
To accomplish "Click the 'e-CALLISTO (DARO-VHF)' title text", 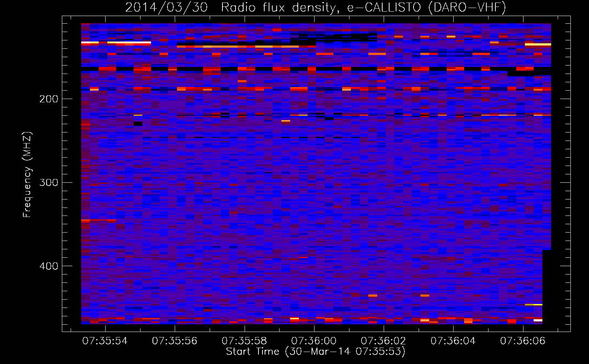I will click(x=426, y=8).
